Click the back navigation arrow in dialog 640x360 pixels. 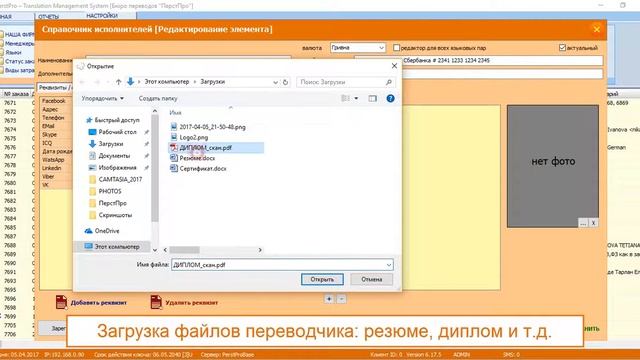[x=82, y=82]
